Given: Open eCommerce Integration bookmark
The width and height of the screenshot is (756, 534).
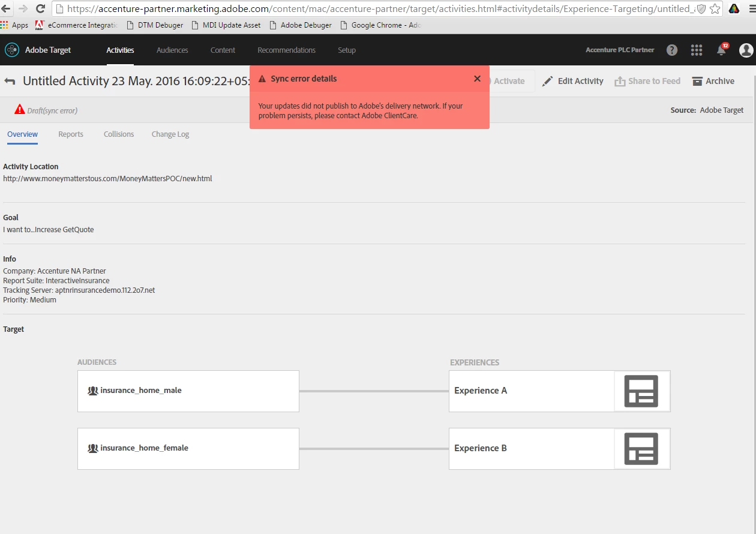Looking at the screenshot, I should [76, 25].
